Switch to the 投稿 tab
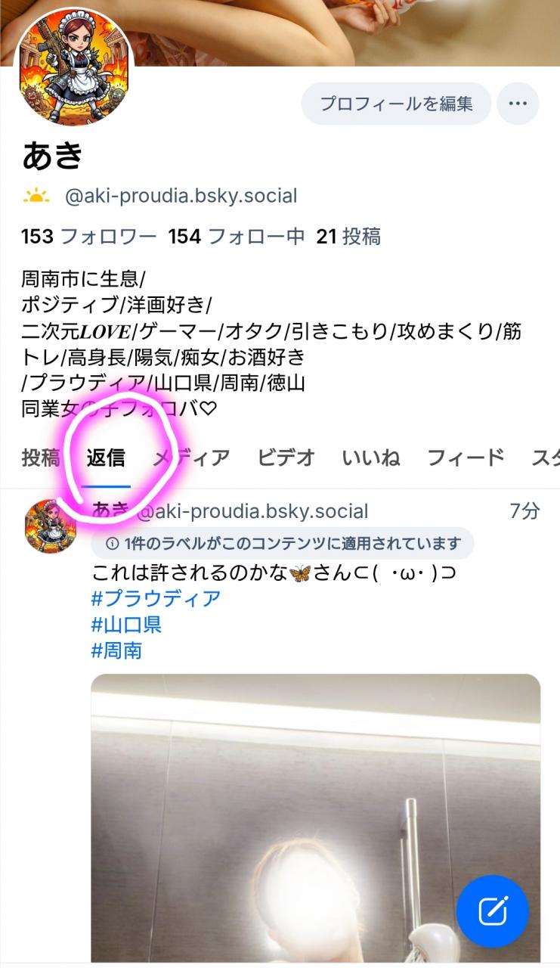Image resolution: width=560 pixels, height=968 pixels. click(41, 458)
